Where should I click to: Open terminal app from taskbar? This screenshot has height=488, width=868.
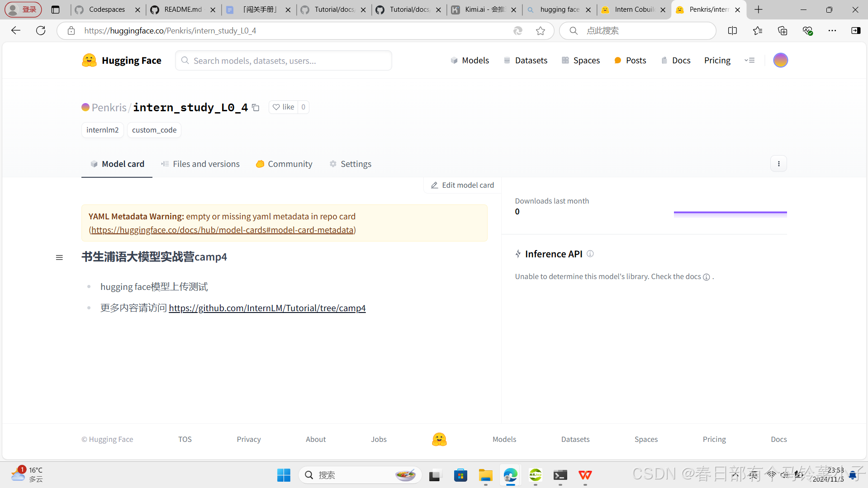click(560, 475)
